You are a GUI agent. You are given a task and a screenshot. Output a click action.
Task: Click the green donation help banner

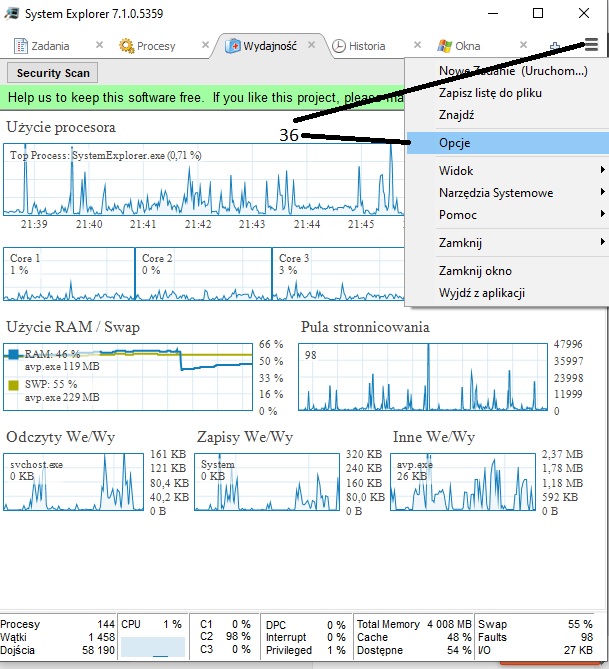(x=202, y=97)
